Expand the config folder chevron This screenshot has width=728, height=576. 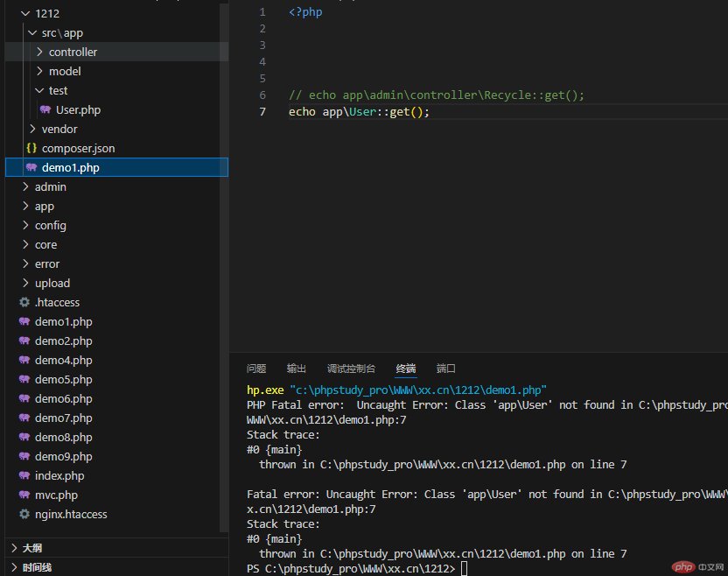25,225
